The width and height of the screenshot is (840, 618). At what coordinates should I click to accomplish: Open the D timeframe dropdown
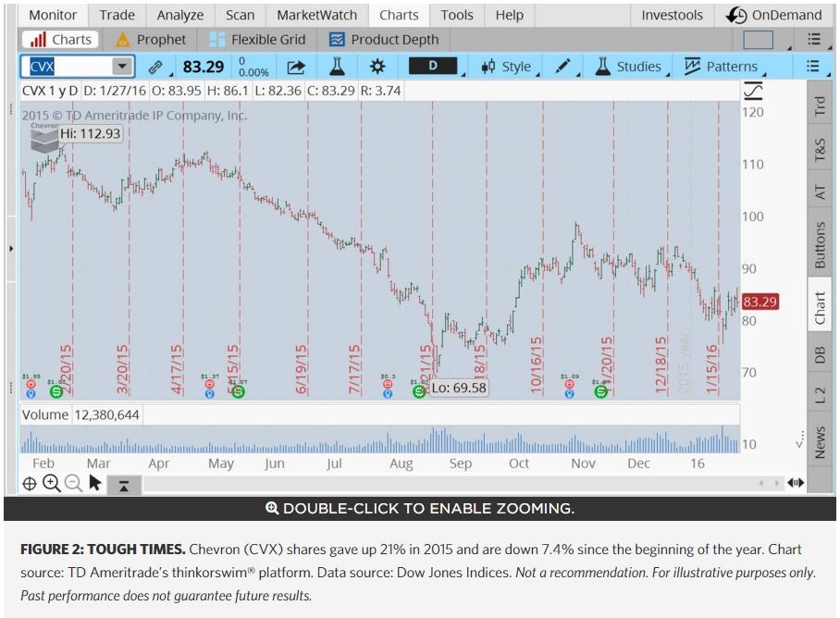click(x=433, y=66)
